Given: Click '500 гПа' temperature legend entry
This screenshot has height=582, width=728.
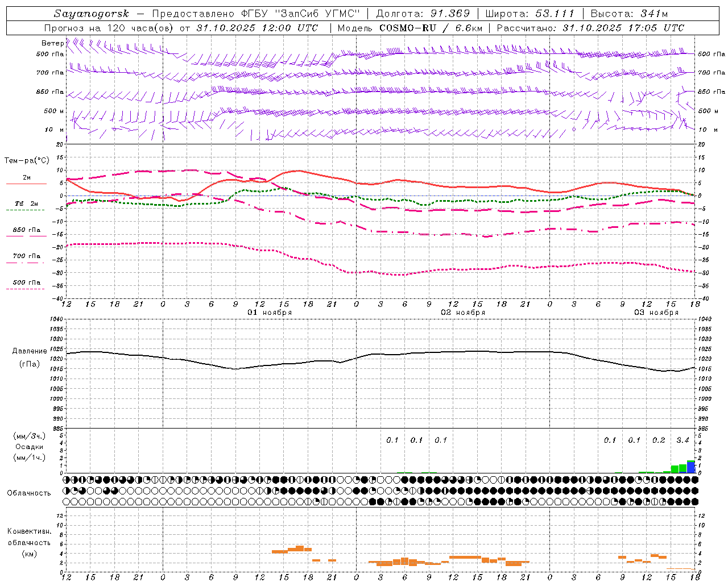Looking at the screenshot, I should [27, 282].
